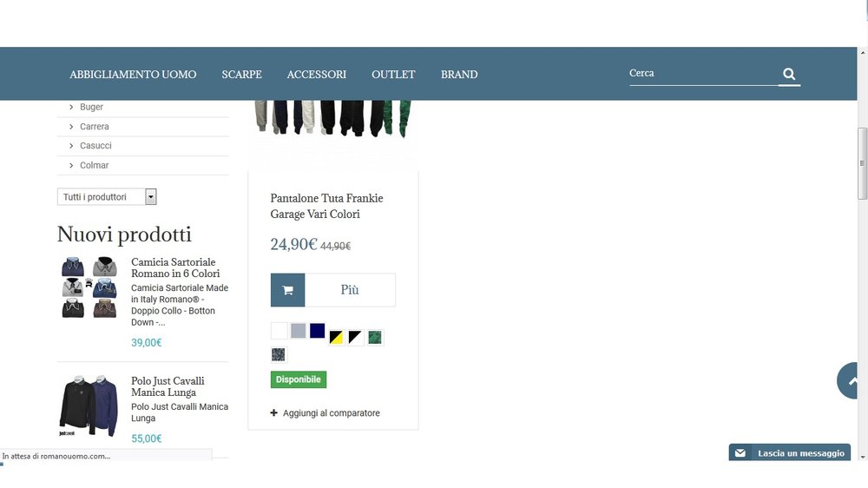The width and height of the screenshot is (868, 488).
Task: Click the Più button
Action: (350, 290)
